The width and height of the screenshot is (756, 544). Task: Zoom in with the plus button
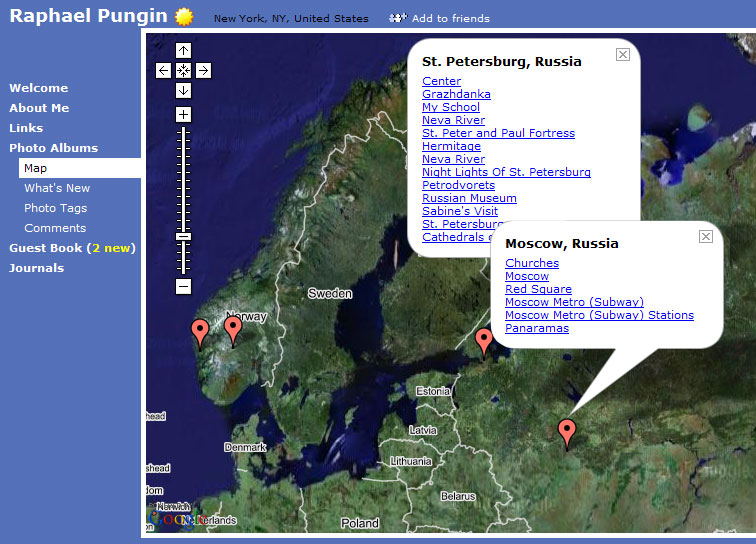[x=183, y=115]
